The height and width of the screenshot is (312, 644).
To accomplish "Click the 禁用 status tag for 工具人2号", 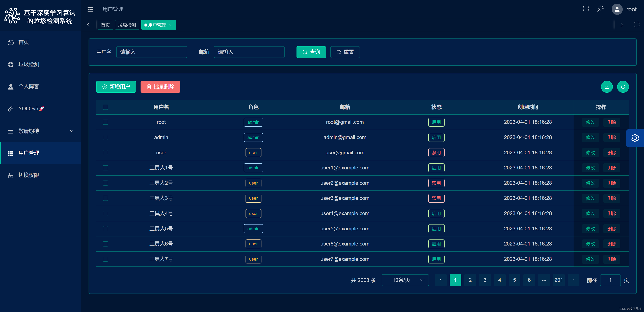I will (436, 183).
